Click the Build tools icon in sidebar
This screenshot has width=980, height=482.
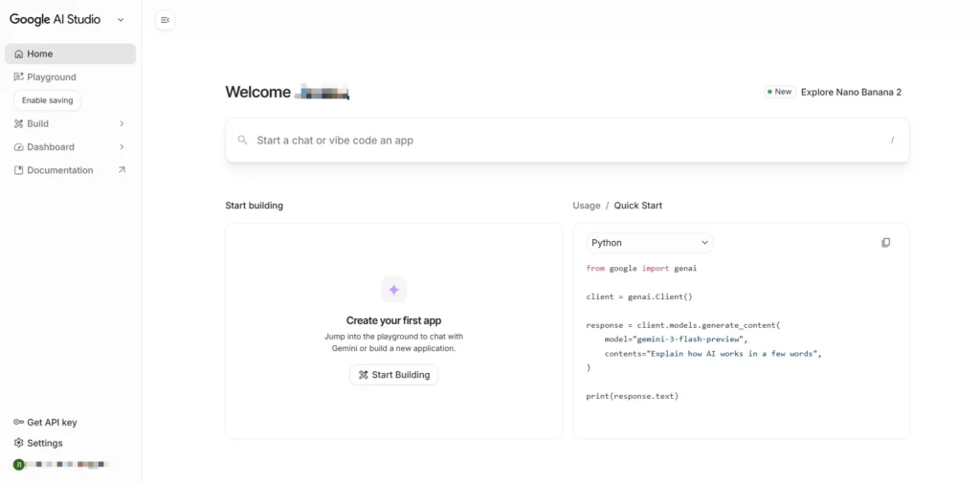(19, 123)
